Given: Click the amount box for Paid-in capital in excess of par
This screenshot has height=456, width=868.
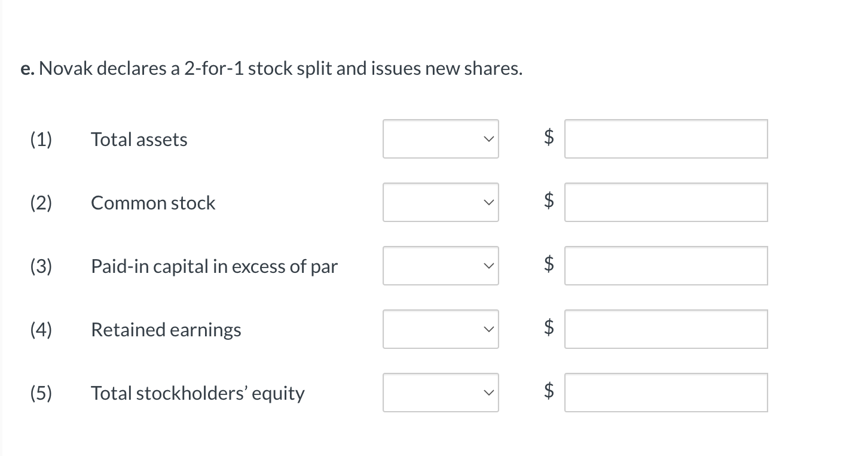Looking at the screenshot, I should [666, 266].
